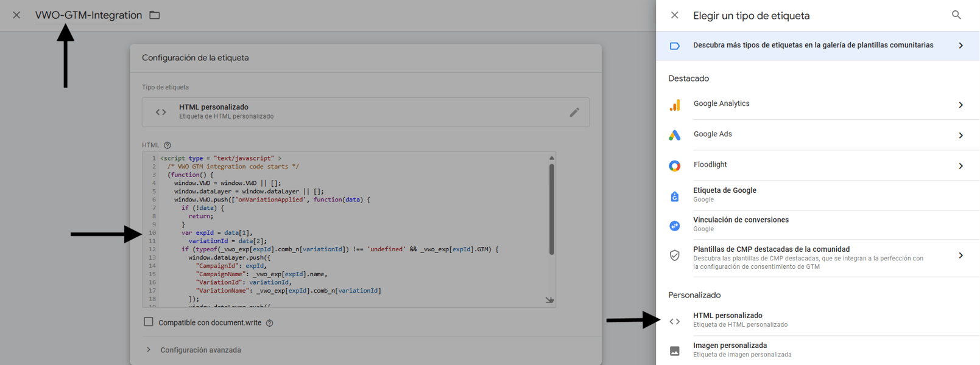
Task: Expand the community template gallery chevron
Action: (961, 46)
